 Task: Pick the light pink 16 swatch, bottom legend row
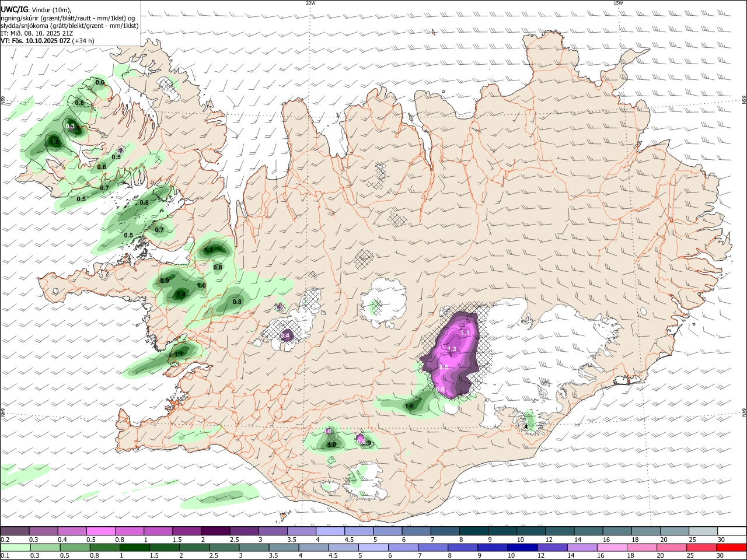pos(612,547)
